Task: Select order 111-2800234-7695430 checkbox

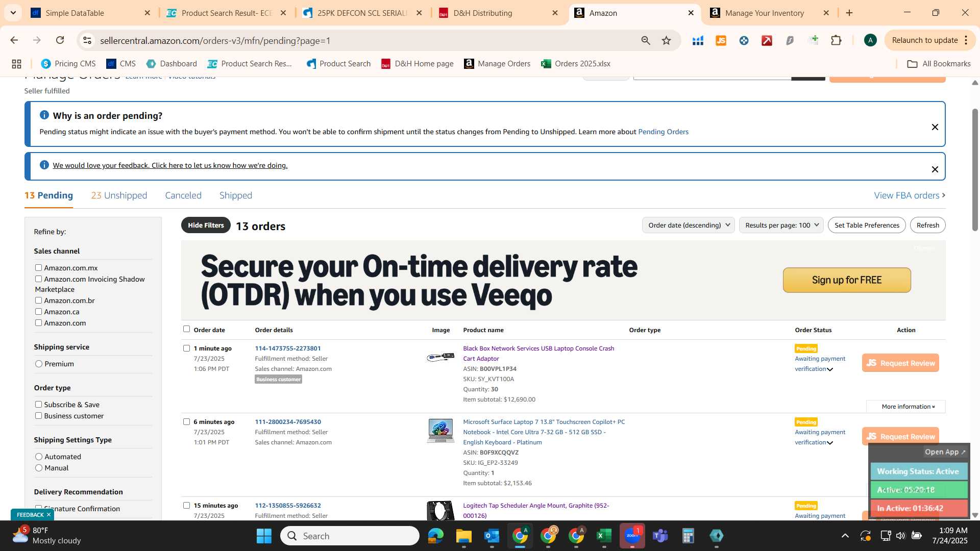Action: coord(186,422)
